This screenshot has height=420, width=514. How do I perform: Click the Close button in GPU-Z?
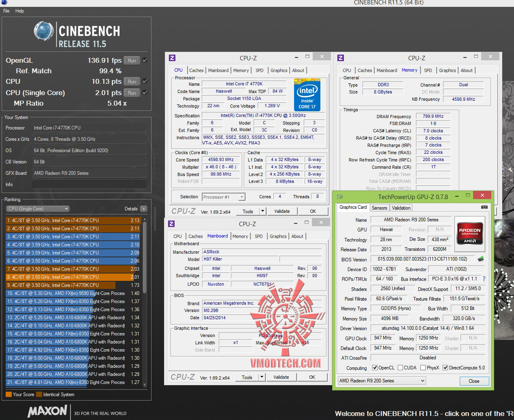click(x=474, y=381)
